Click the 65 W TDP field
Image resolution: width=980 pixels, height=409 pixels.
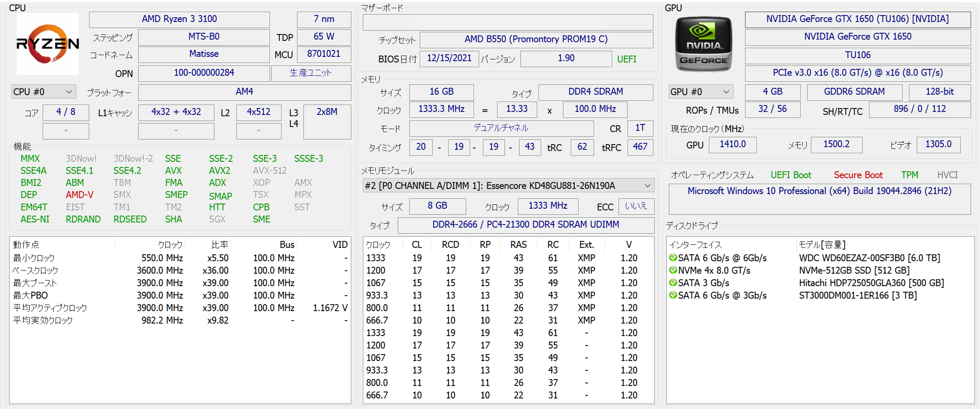coord(324,37)
